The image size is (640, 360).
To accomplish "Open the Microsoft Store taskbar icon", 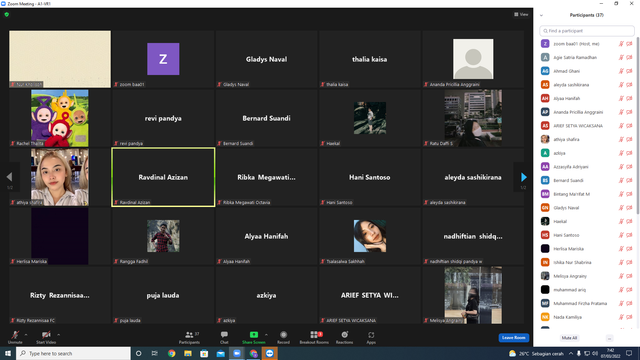I will 204,353.
